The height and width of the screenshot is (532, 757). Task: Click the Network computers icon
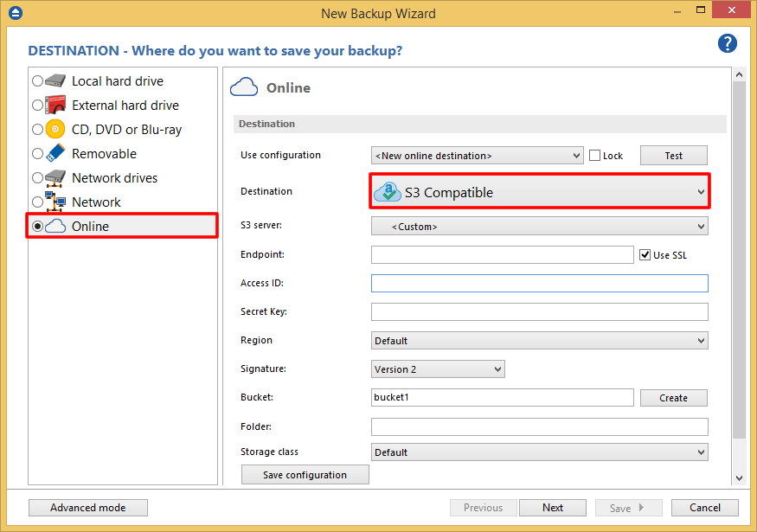(55, 202)
